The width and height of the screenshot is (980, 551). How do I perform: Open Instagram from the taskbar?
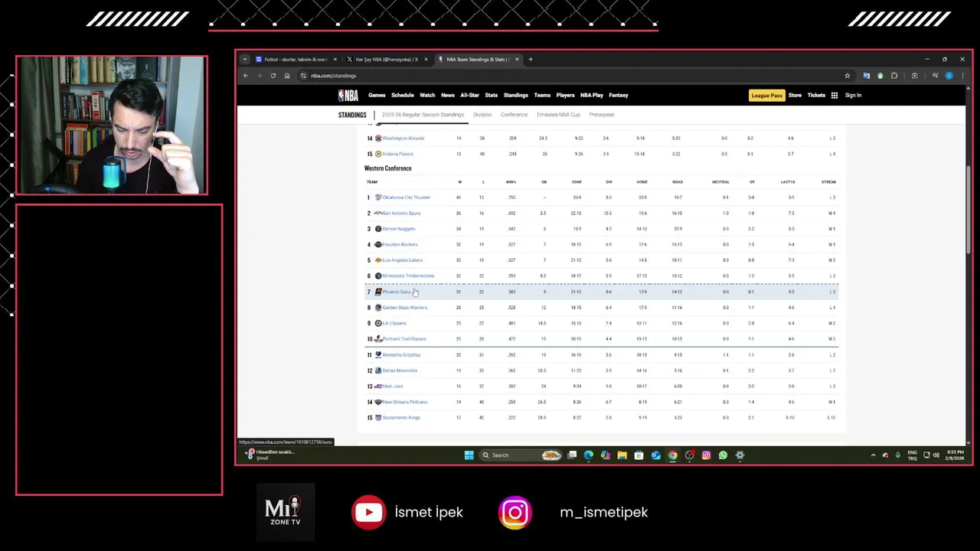pos(706,455)
